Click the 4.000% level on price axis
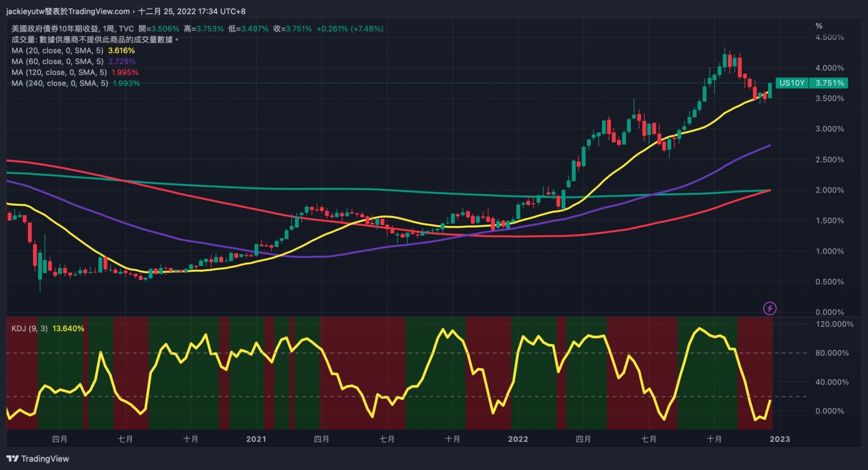Screen dimensions: 868x470 [829, 68]
